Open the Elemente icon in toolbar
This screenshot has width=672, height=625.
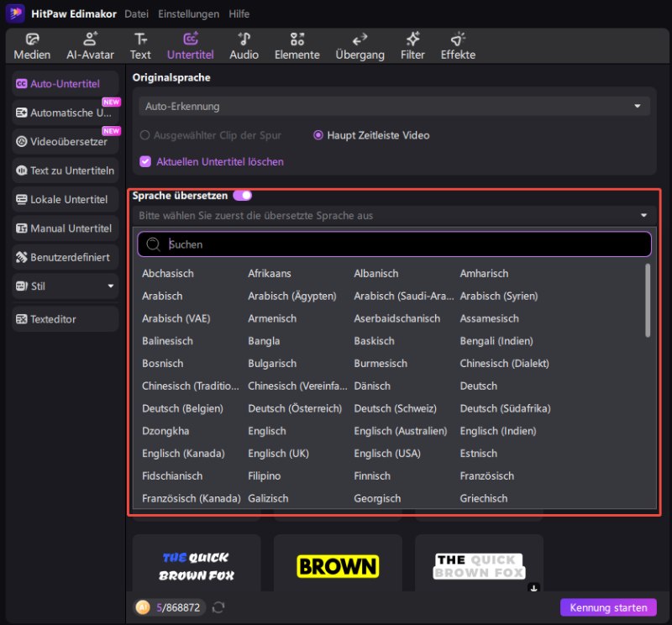pos(297,39)
